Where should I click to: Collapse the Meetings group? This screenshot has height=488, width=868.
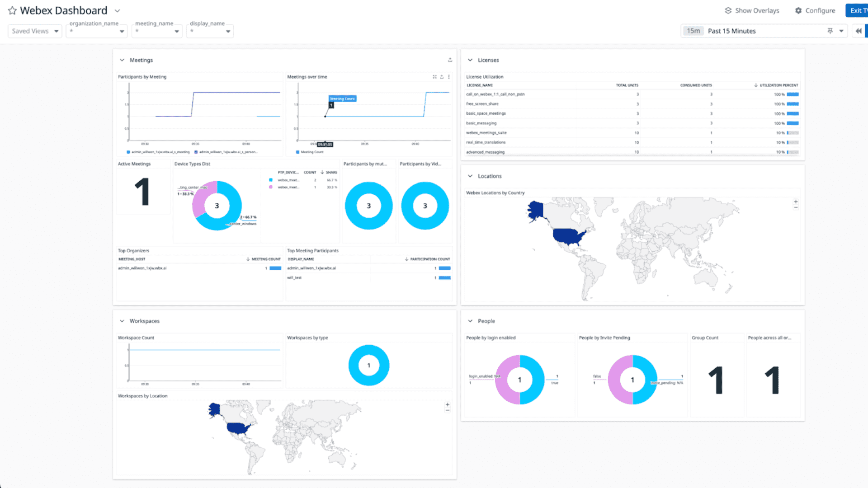[x=122, y=60]
